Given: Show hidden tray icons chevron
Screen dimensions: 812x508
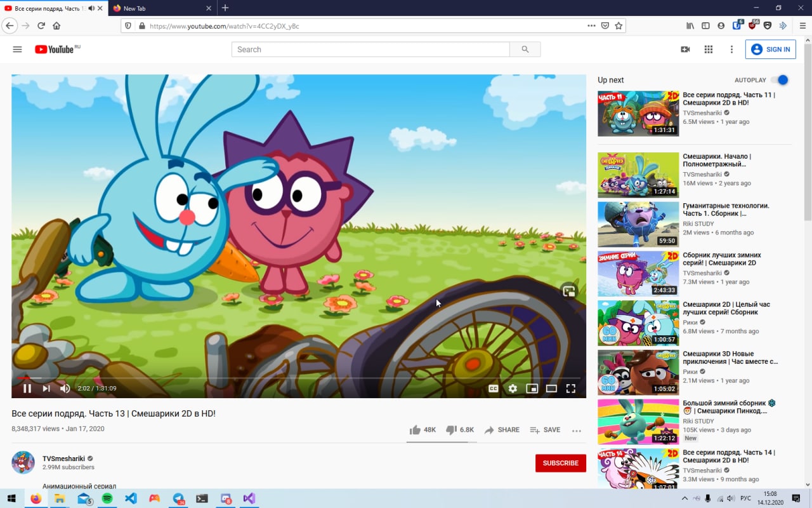Looking at the screenshot, I should coord(684,498).
